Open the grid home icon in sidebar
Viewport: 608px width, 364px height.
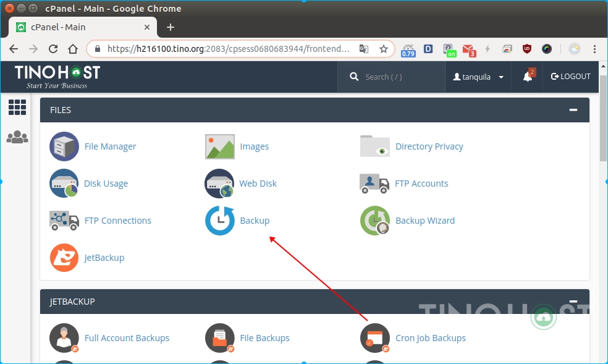(17, 107)
